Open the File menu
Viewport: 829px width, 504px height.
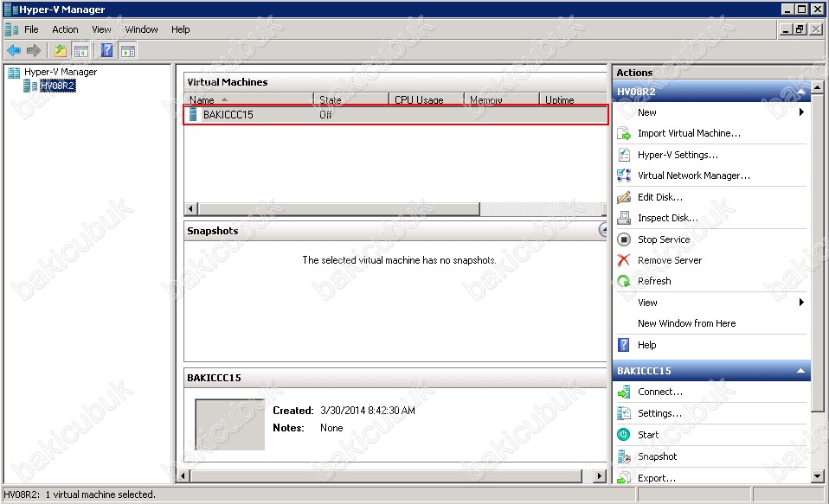point(31,29)
